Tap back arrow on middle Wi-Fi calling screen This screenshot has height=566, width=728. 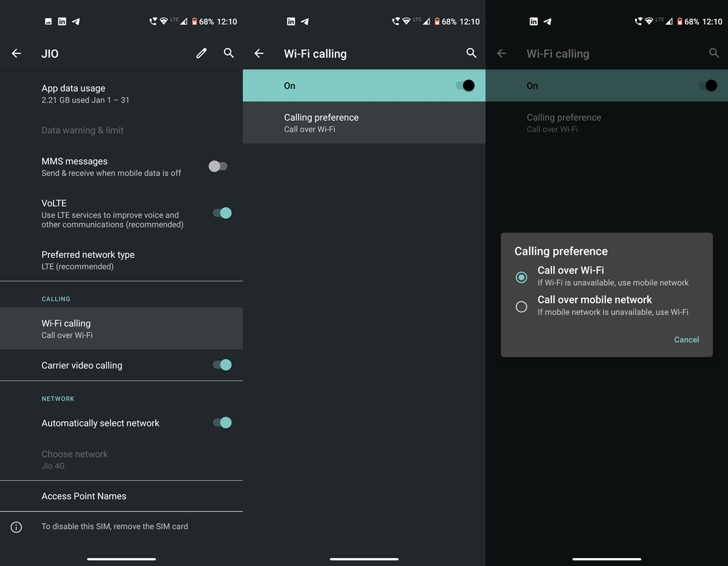click(x=259, y=53)
